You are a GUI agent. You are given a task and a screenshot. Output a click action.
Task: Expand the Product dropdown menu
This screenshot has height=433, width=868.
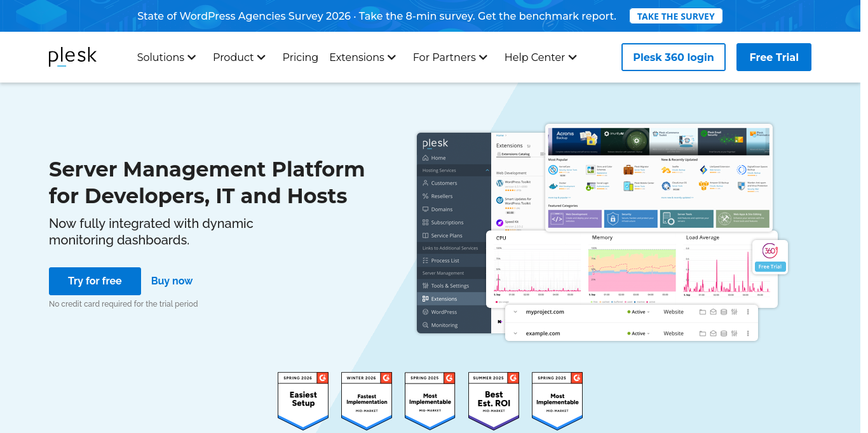[x=239, y=57]
